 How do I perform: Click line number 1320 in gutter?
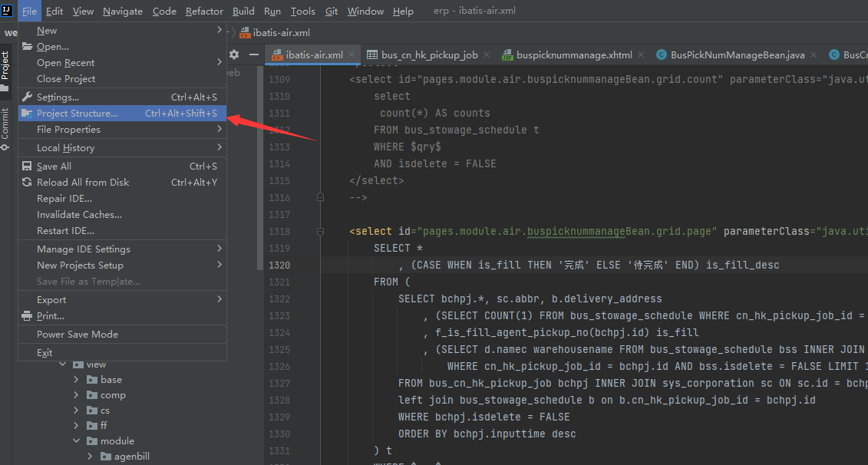[279, 265]
